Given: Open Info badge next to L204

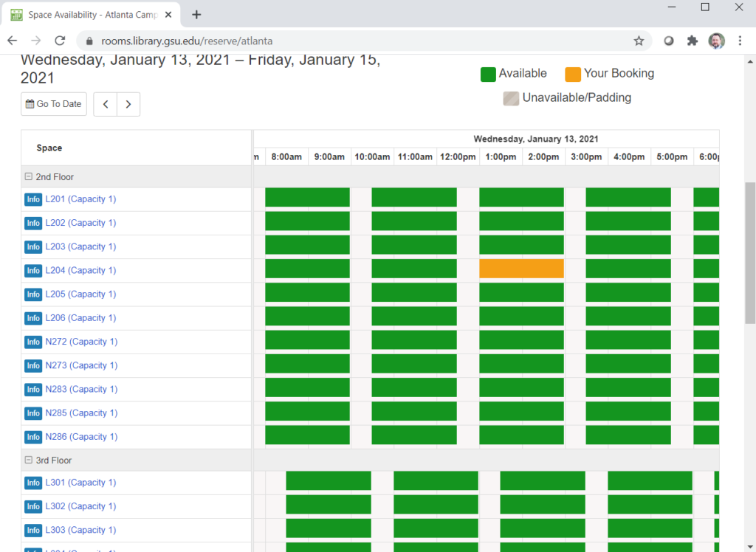Looking at the screenshot, I should tap(33, 271).
